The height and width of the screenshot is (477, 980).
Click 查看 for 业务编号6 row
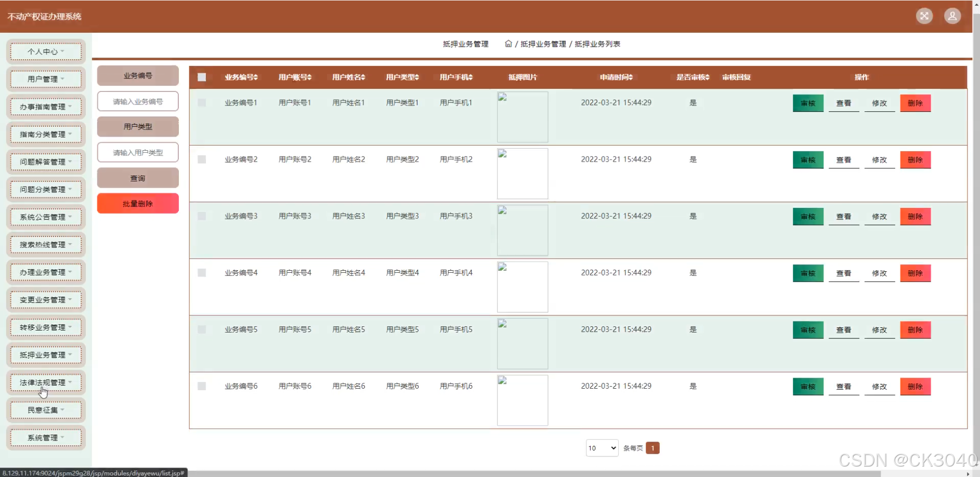click(844, 386)
